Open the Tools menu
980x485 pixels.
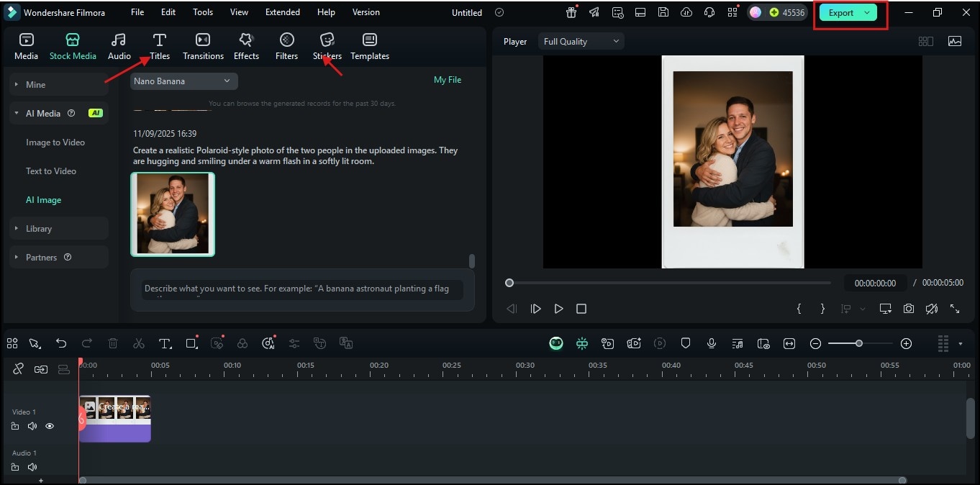(x=202, y=12)
